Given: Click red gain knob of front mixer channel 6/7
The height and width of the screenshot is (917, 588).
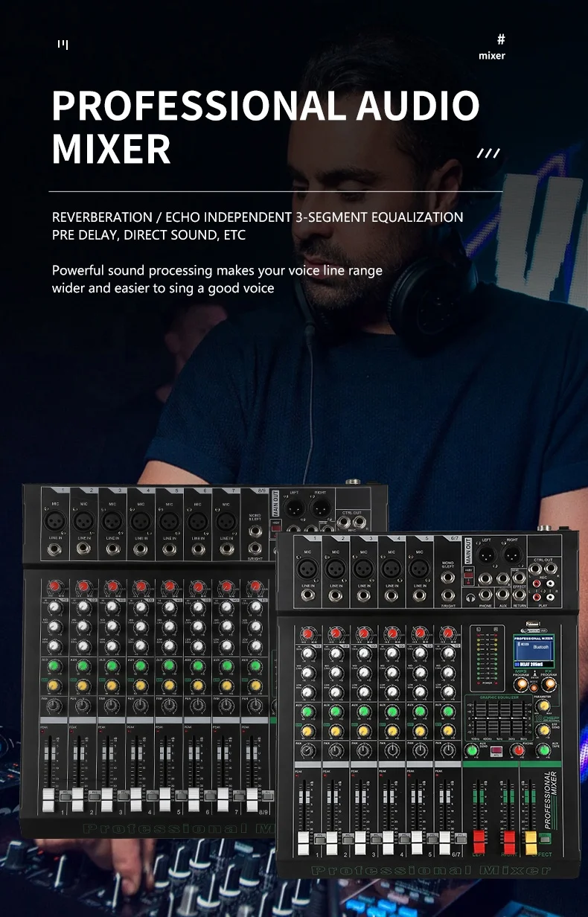Looking at the screenshot, I should click(448, 633).
